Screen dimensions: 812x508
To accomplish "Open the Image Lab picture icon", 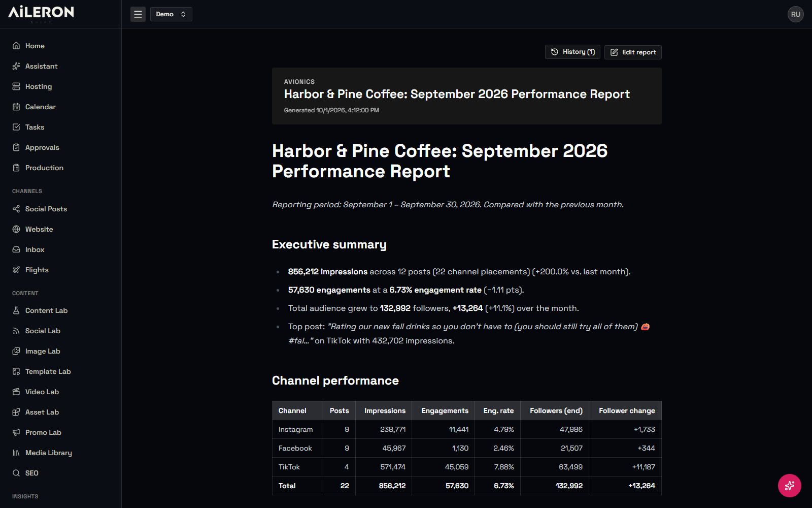I will (16, 351).
